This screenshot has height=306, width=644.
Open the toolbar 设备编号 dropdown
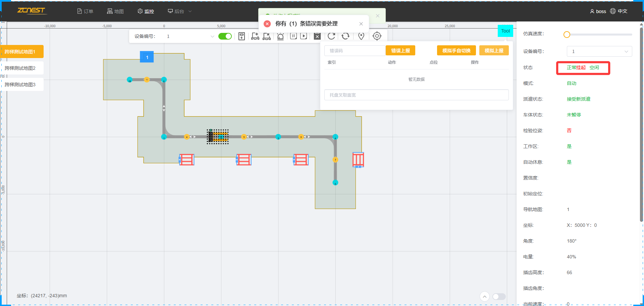[190, 36]
